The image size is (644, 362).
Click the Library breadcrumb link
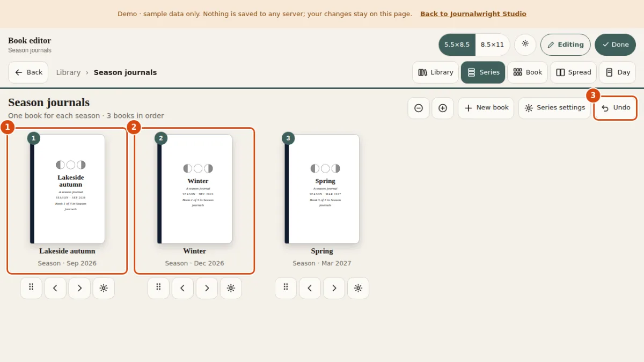[x=68, y=72]
